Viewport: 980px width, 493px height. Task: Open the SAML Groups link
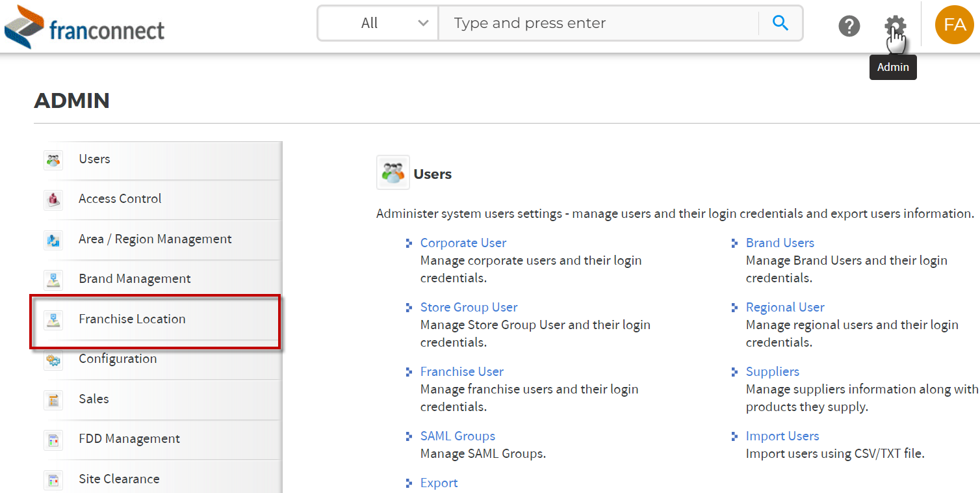point(458,436)
